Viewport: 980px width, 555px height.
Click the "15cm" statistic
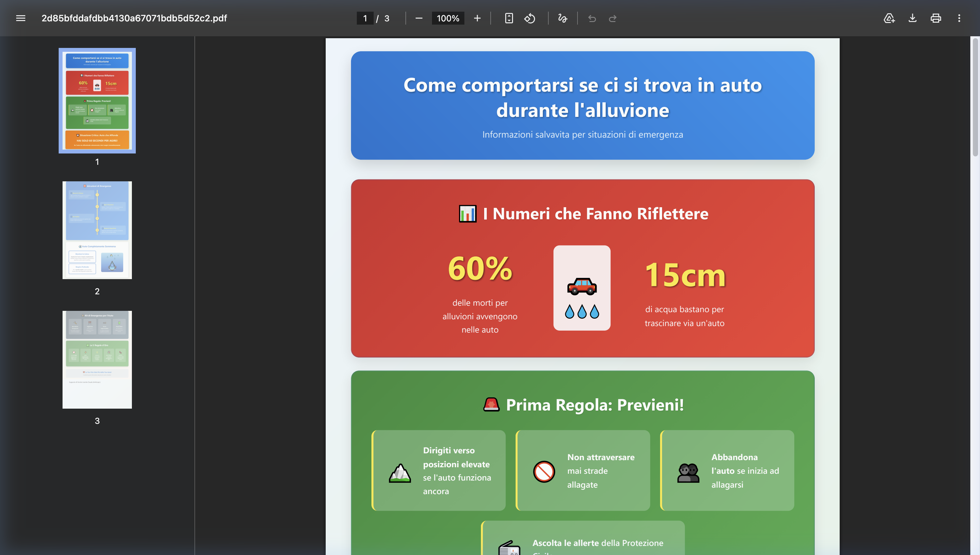pos(685,275)
